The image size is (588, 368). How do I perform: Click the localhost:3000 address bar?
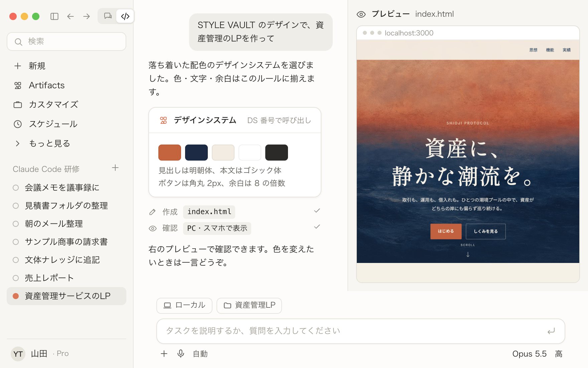(x=409, y=33)
